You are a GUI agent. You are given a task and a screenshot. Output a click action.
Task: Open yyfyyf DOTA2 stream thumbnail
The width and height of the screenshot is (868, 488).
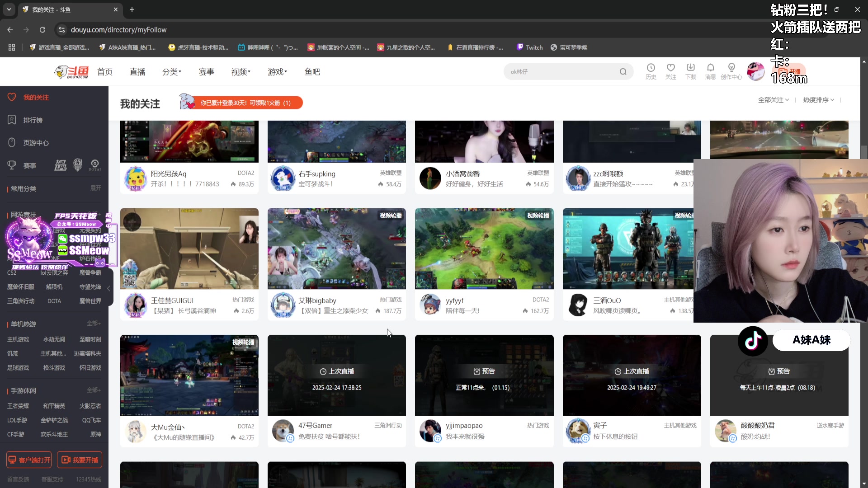484,249
